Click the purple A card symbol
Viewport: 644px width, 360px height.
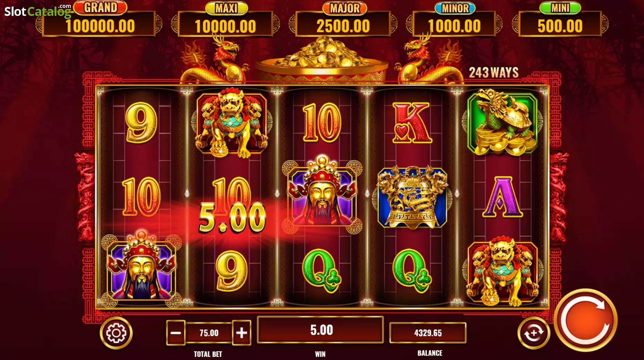tap(502, 197)
